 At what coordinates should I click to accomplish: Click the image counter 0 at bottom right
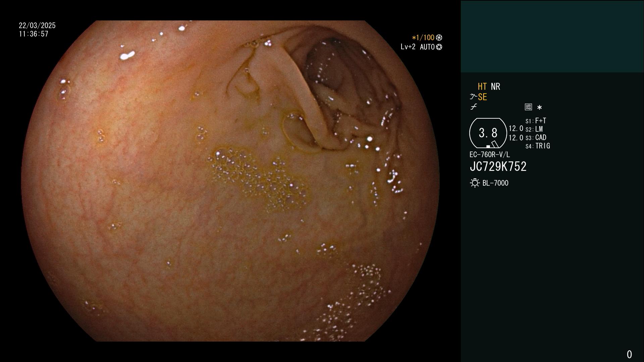(x=629, y=354)
